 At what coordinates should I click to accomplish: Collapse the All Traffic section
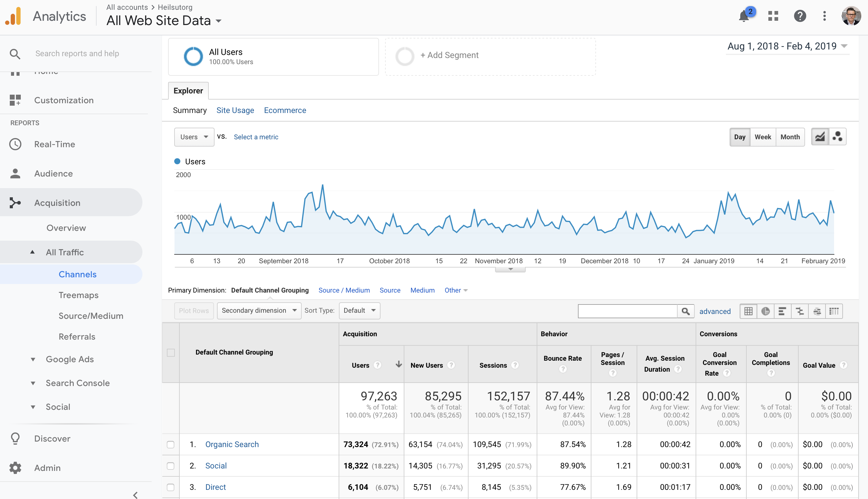click(32, 252)
